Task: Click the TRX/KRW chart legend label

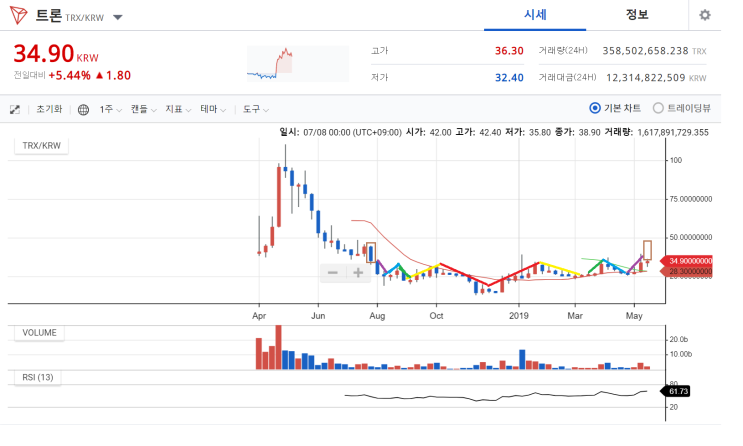Action: pos(41,146)
